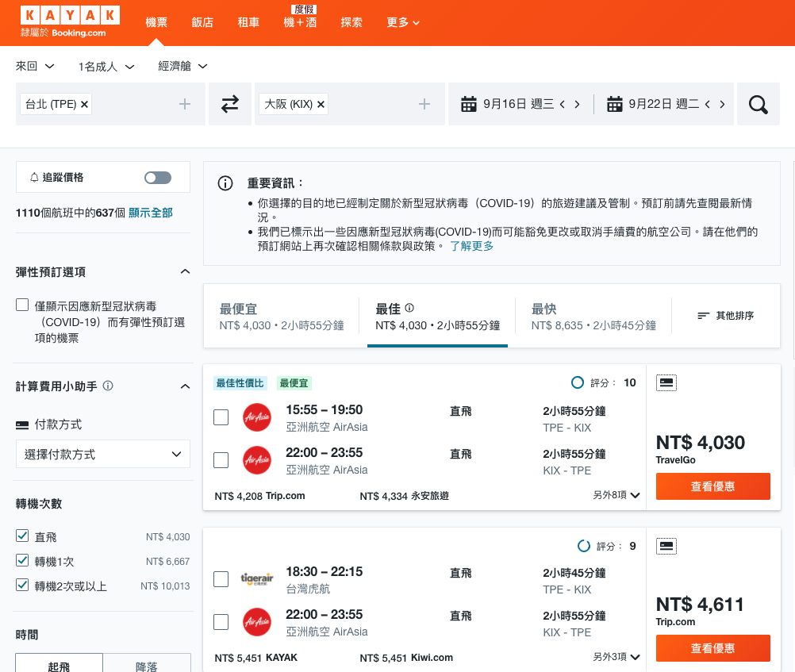Click card icon above the NT$ 4,030 price
Screen dimensions: 795x672
tap(666, 382)
